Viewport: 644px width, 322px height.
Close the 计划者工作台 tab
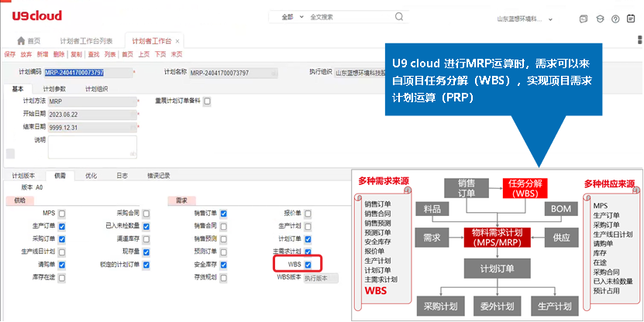click(177, 42)
